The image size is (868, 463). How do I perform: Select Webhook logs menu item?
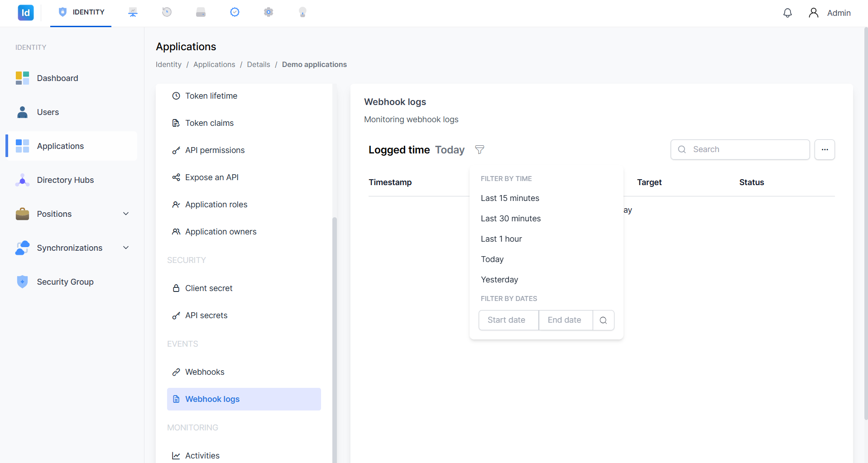244,399
